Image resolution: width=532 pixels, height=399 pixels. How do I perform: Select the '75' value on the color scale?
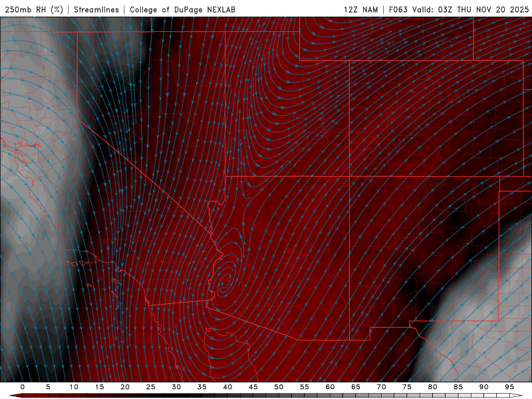407,387
